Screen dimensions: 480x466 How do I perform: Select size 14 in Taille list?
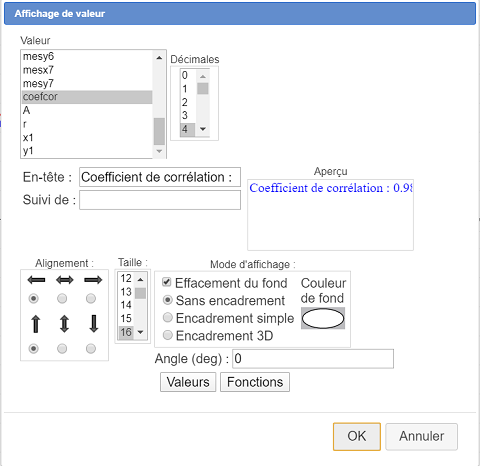coord(126,305)
